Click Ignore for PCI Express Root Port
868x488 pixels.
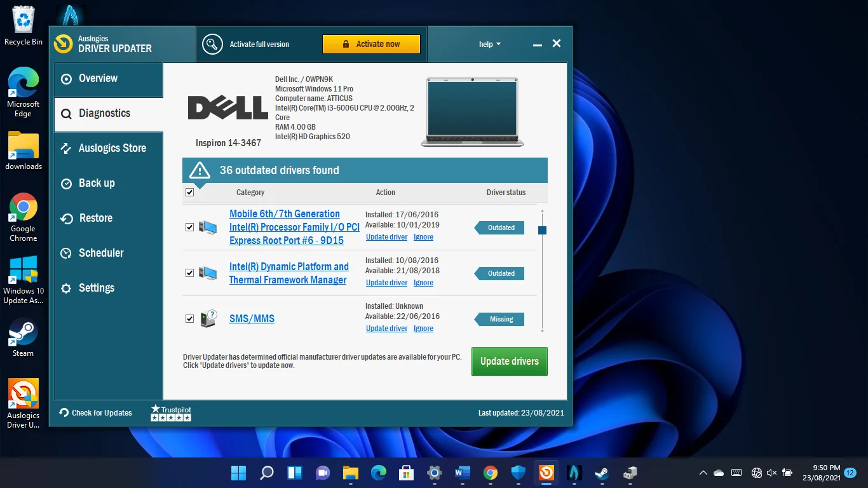[x=423, y=237]
